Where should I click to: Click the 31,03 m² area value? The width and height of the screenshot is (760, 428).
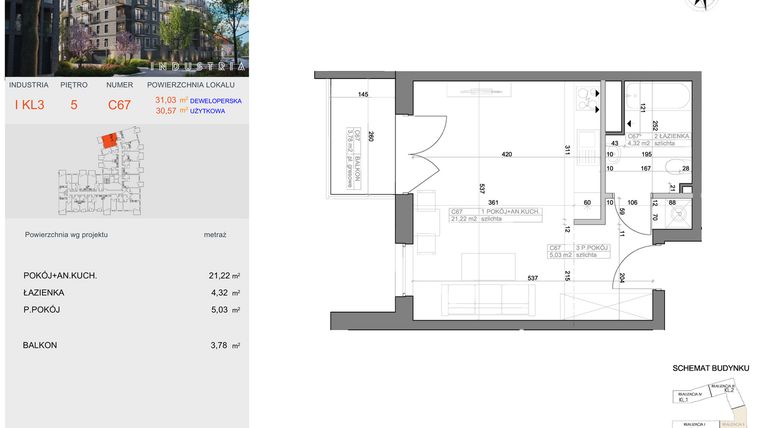click(172, 100)
